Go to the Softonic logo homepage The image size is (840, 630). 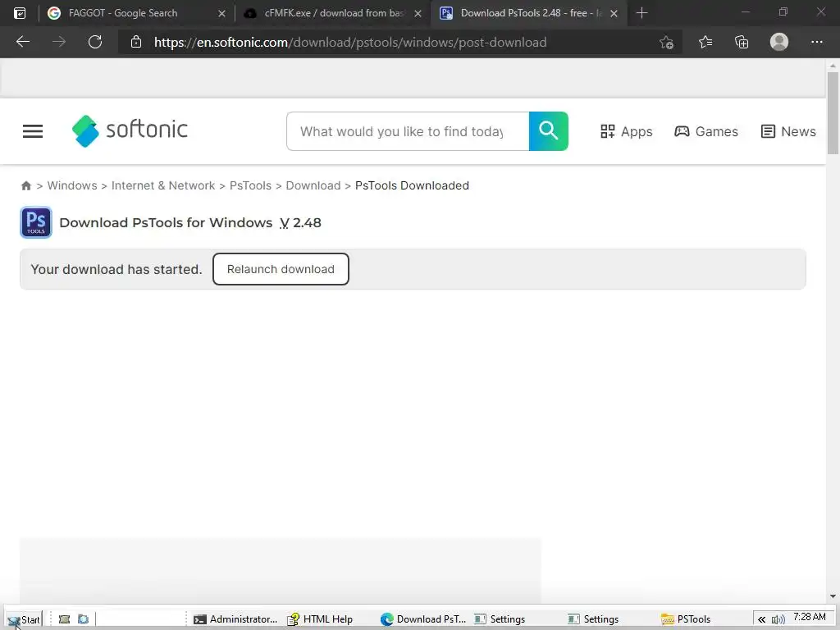[130, 130]
